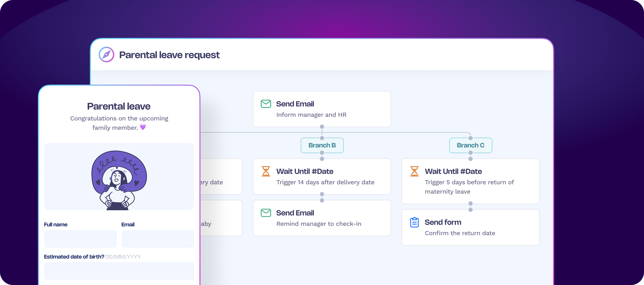Click the 'Remind manager to check-in' text
The image size is (644, 285).
319,224
